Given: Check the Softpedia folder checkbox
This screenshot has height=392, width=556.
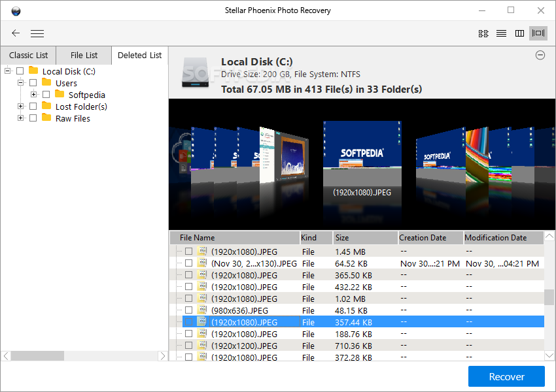Looking at the screenshot, I should point(46,95).
